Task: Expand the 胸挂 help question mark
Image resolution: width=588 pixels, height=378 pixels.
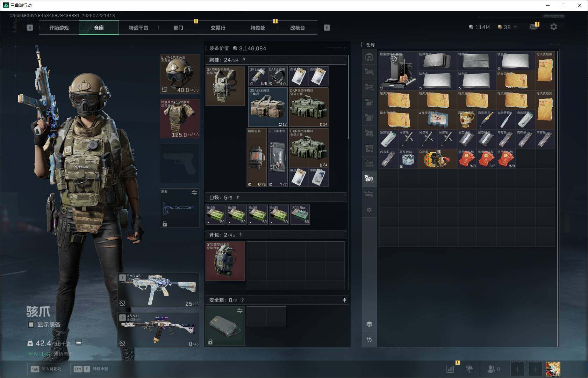Action: coord(244,60)
